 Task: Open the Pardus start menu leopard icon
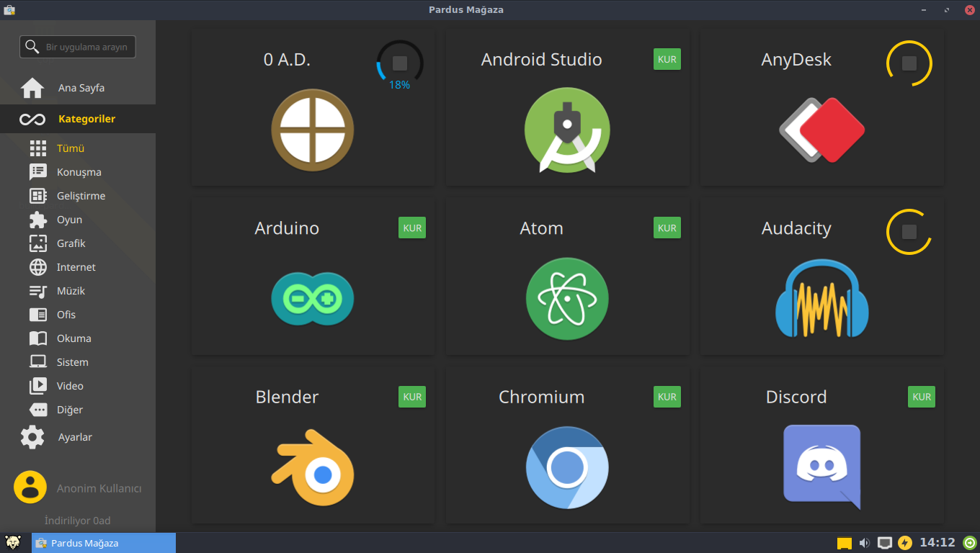tap(12, 543)
